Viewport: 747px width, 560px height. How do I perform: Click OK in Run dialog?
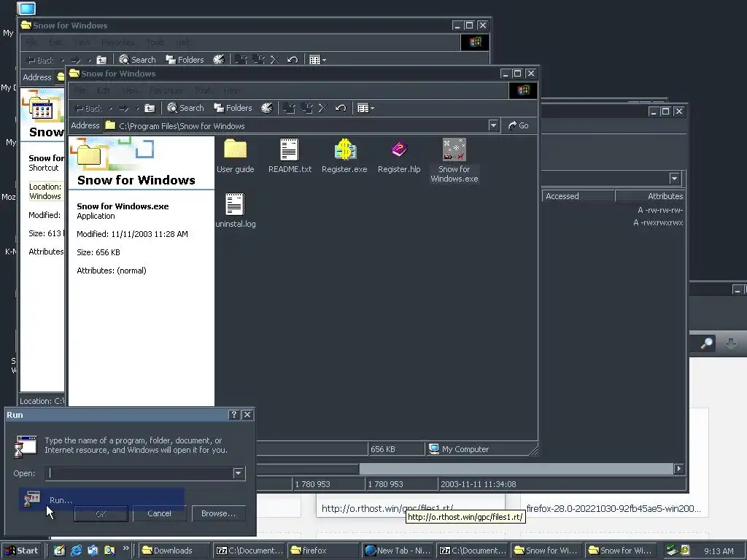(101, 514)
